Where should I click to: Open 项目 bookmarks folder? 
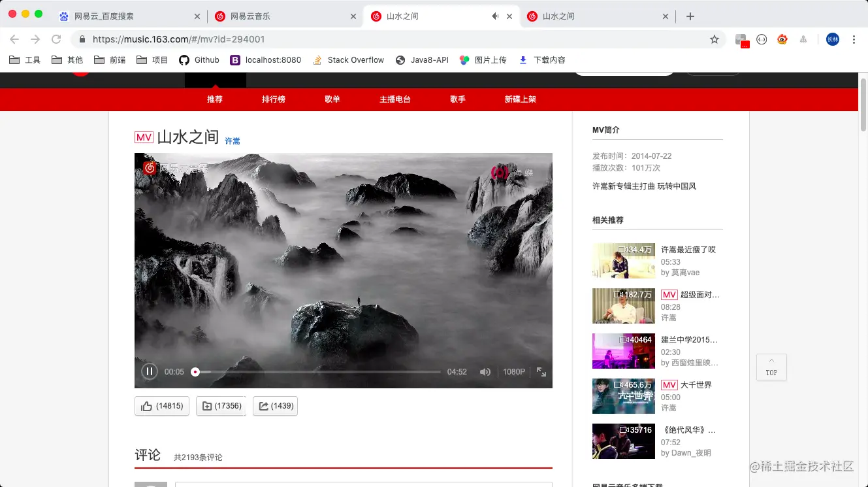pyautogui.click(x=152, y=60)
